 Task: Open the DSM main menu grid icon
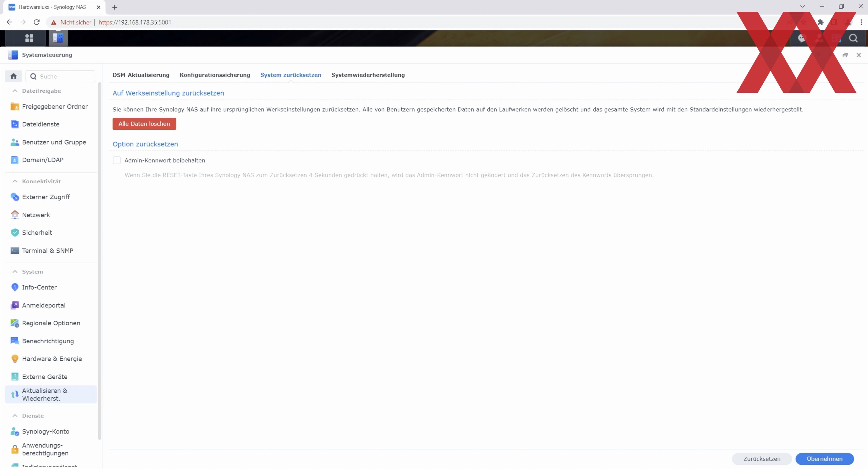29,38
